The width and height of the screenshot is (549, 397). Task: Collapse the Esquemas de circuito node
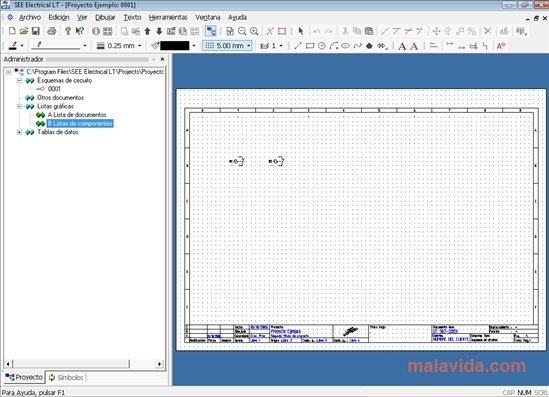20,81
